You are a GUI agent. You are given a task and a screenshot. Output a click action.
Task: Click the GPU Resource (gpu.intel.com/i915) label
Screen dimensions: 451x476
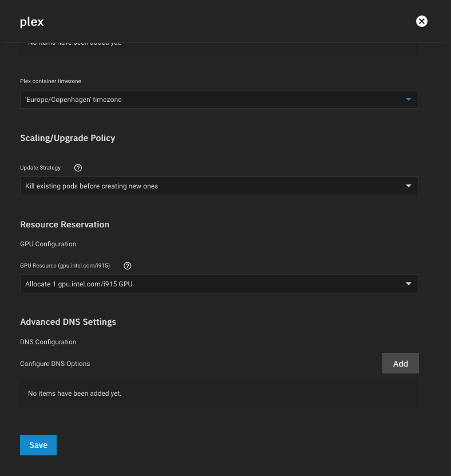(x=65, y=266)
